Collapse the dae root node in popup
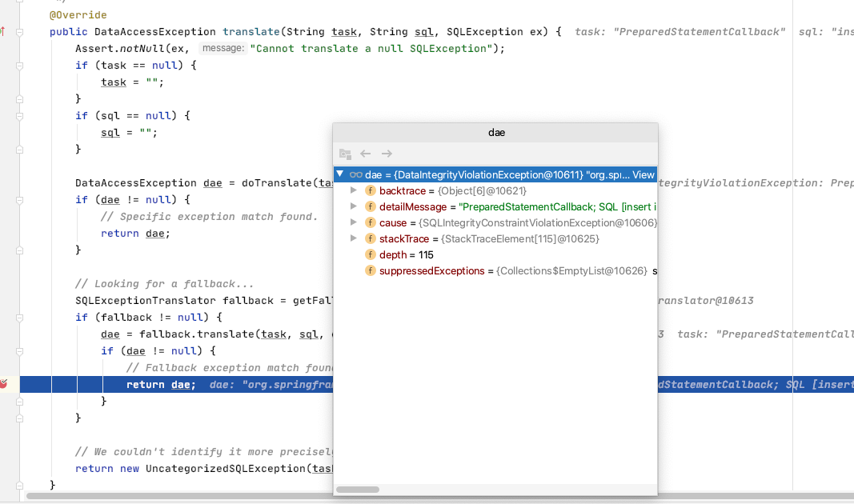Viewport: 854px width, 504px height. coord(340,174)
